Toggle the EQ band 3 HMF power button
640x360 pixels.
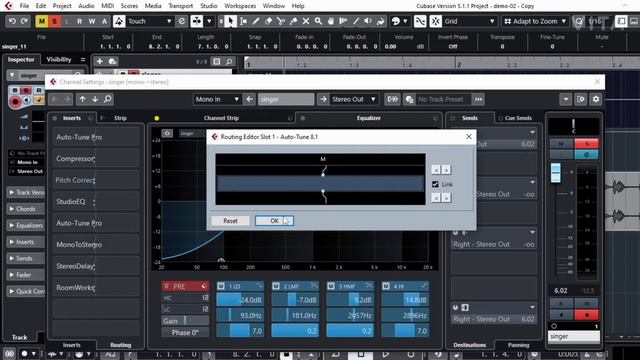point(331,286)
